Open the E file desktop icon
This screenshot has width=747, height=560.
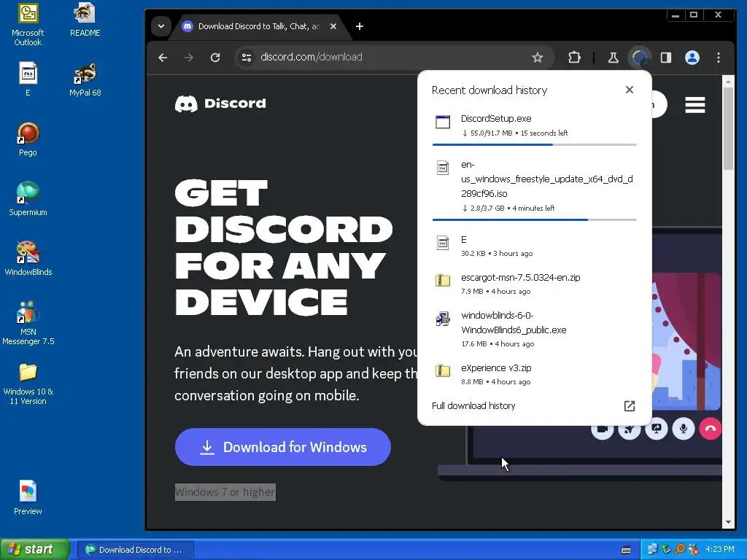pos(28,79)
